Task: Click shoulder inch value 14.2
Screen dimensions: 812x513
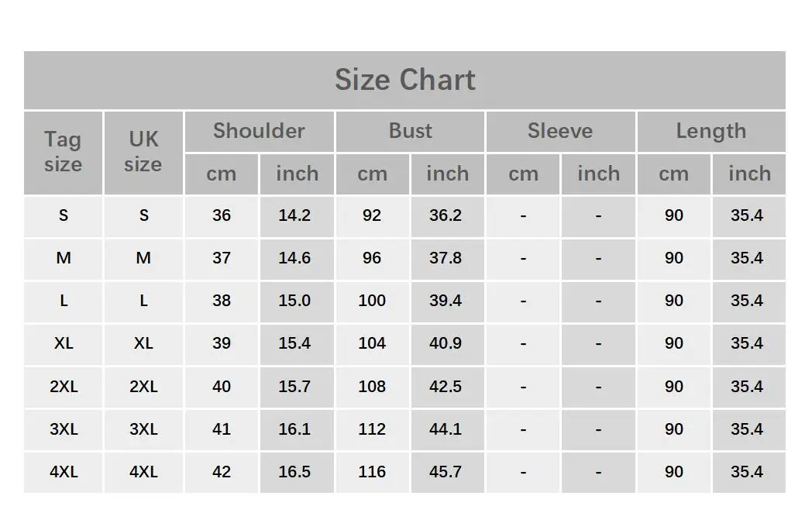Action: (296, 216)
